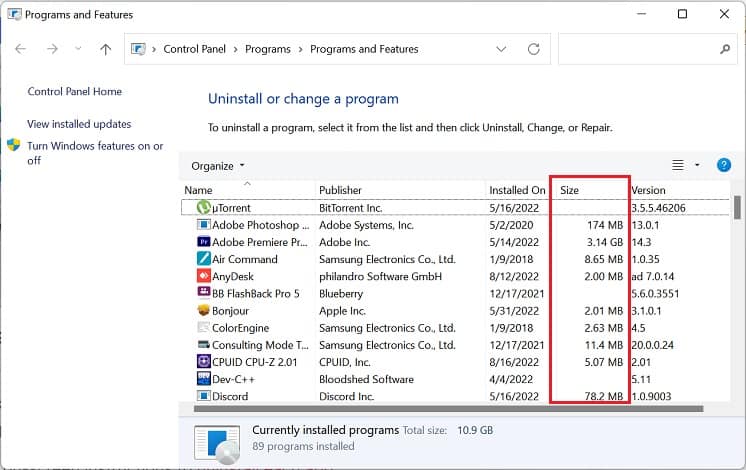The image size is (746, 470).
Task: Select CPUID CPU-Z 2.01 entry
Action: click(255, 362)
